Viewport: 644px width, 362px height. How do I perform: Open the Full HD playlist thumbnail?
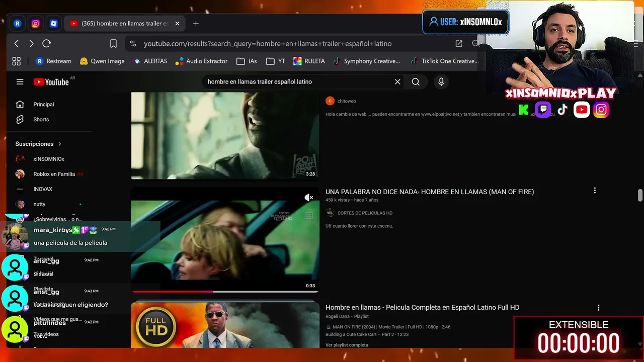click(225, 325)
